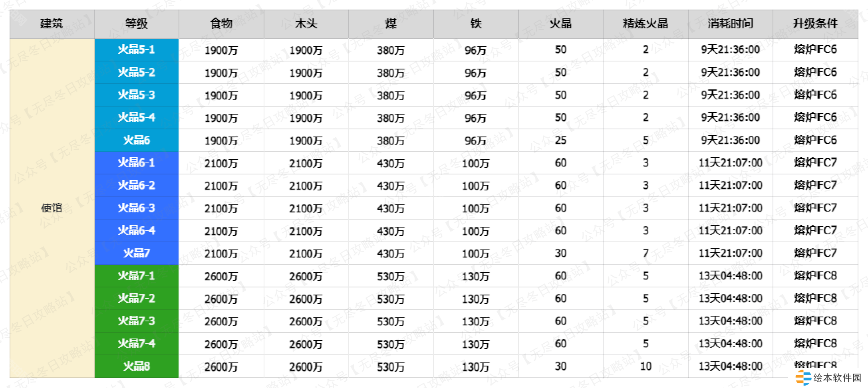Select the 火晶6-3 level cell
Viewport: 868px width, 388px height.
pos(137,208)
